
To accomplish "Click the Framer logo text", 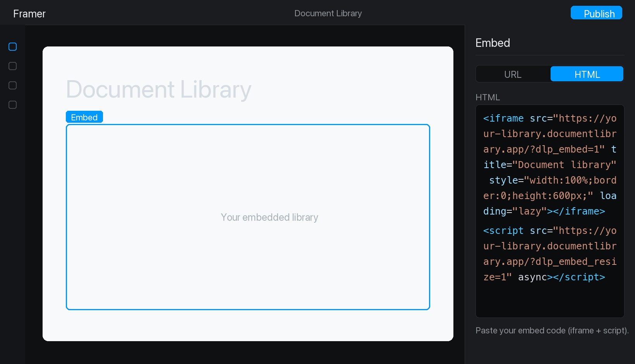I will (29, 14).
